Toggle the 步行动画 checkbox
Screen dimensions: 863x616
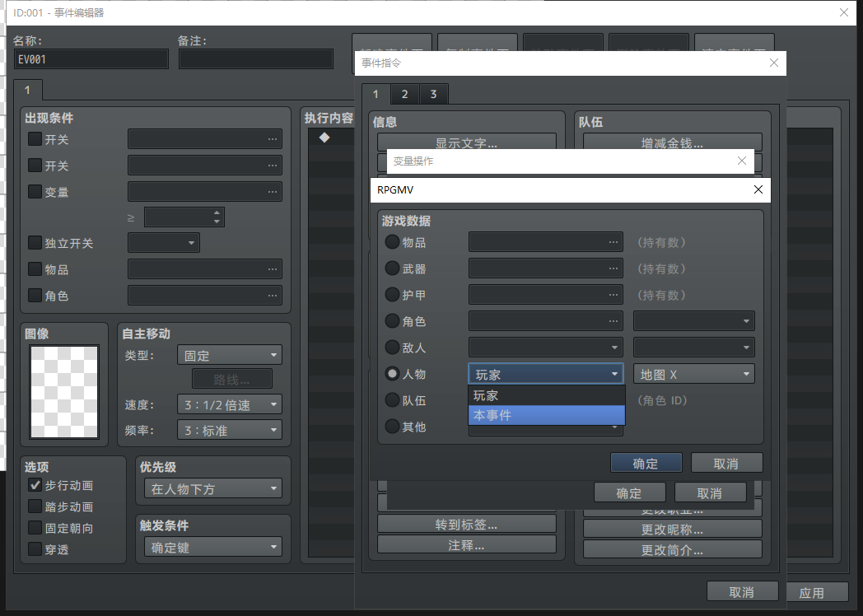pyautogui.click(x=35, y=485)
